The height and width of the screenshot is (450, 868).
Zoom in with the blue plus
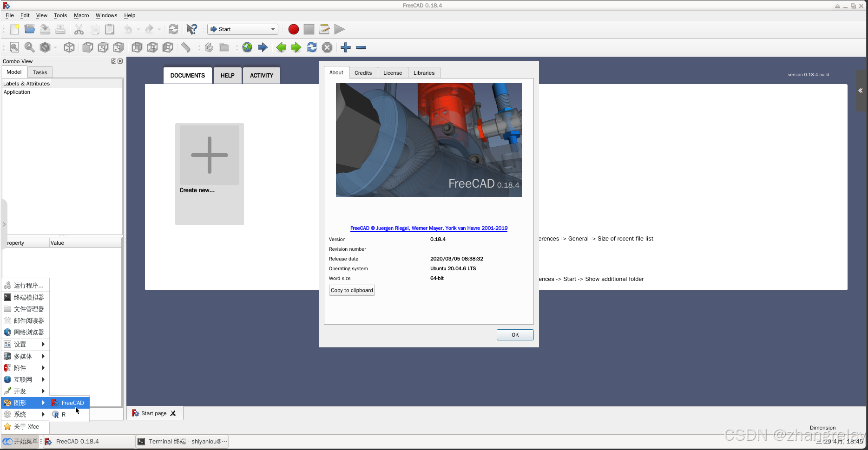tap(346, 47)
